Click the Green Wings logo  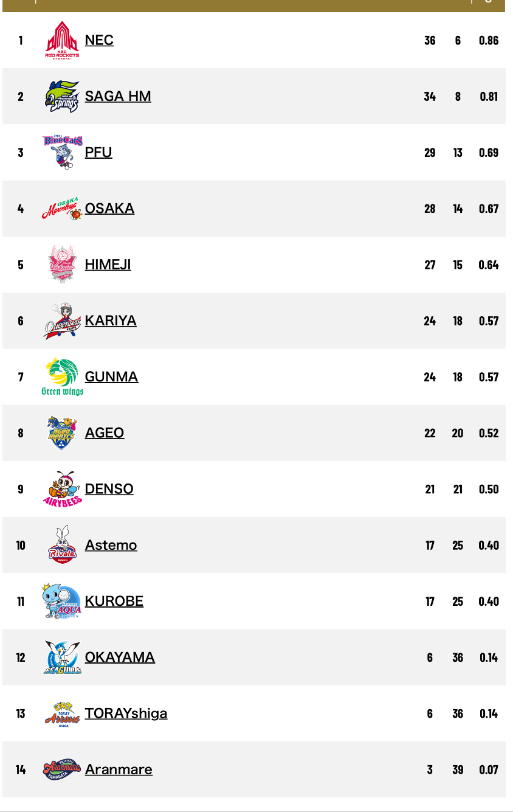click(x=62, y=377)
